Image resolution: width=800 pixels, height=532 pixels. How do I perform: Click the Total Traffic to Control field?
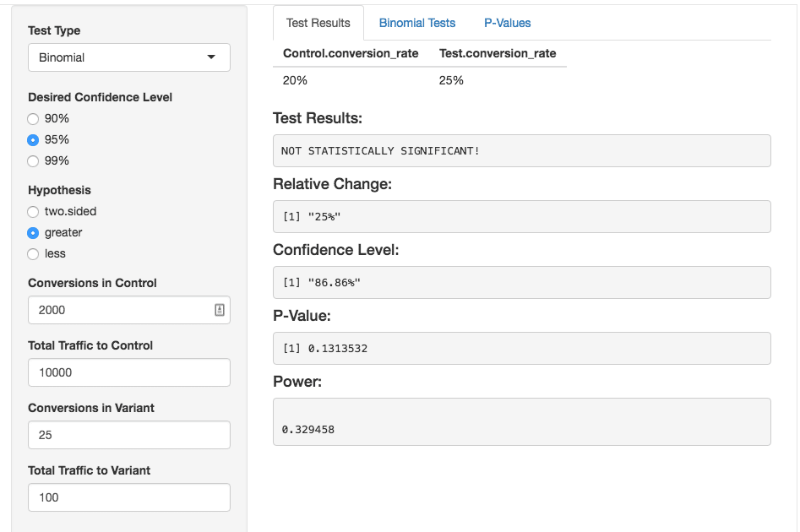pyautogui.click(x=128, y=372)
